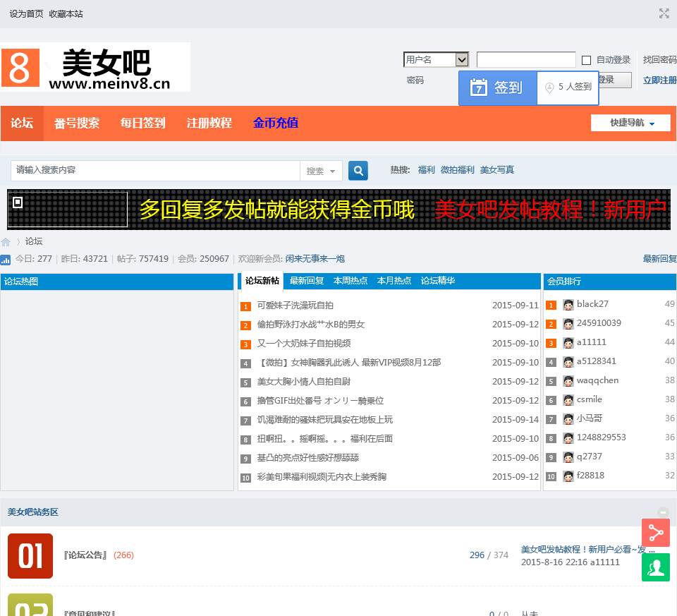Viewport: 677px width, 616px height.
Task: Click hot search link 美女写真
Action: (497, 170)
